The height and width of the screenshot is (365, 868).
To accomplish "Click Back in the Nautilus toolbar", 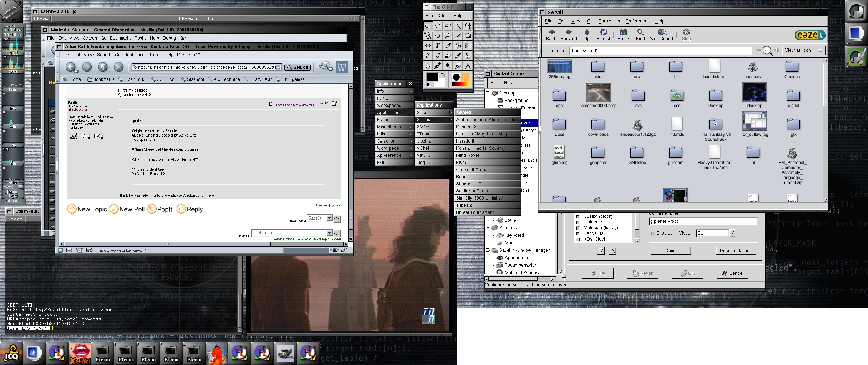I will [x=551, y=35].
